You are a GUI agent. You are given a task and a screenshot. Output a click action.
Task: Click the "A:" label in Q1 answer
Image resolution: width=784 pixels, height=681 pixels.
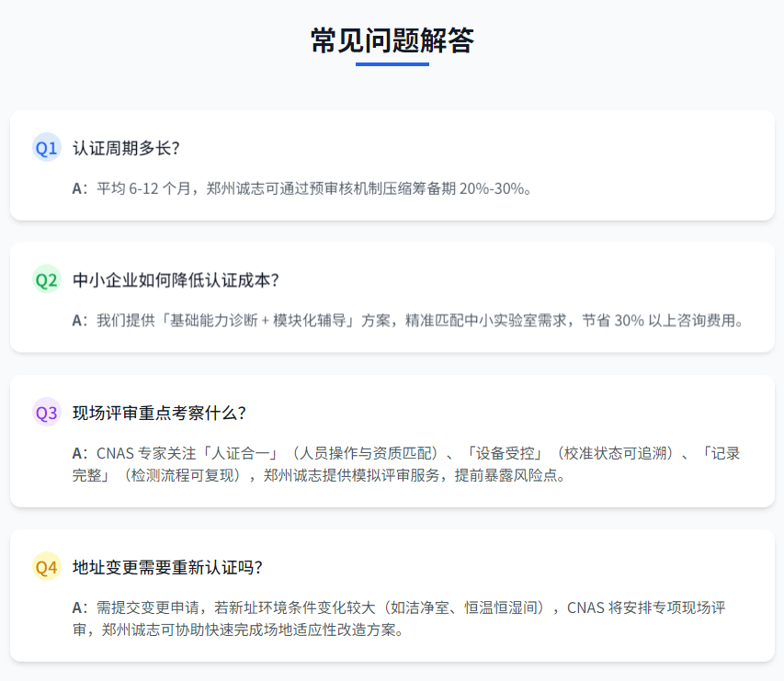click(80, 188)
